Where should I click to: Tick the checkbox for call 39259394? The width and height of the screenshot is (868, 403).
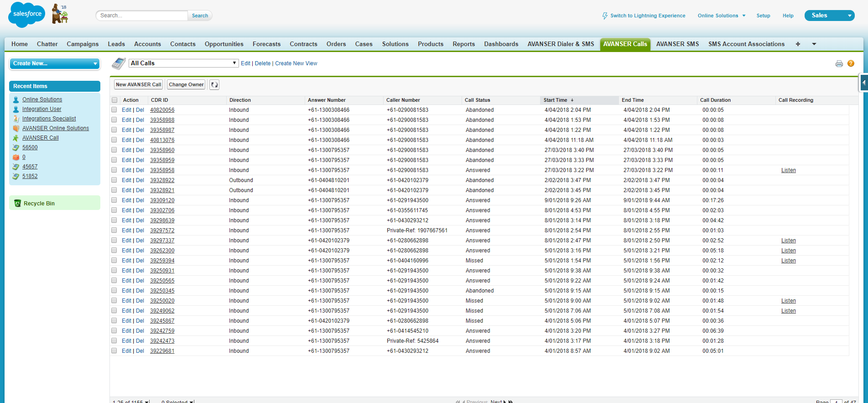click(114, 261)
